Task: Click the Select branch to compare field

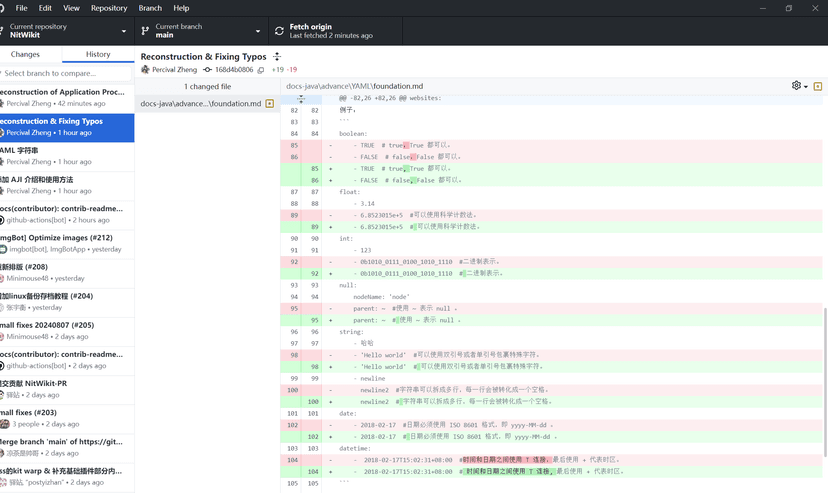Action: 65,73
